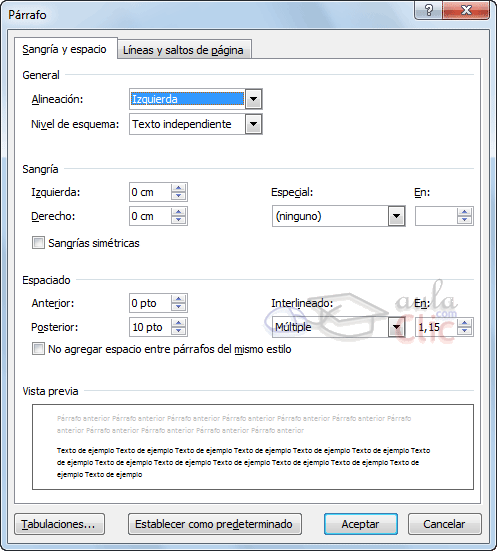This screenshot has height=551, width=497.
Task: Decrease the Especial En value with the down arrow
Action: (465, 220)
